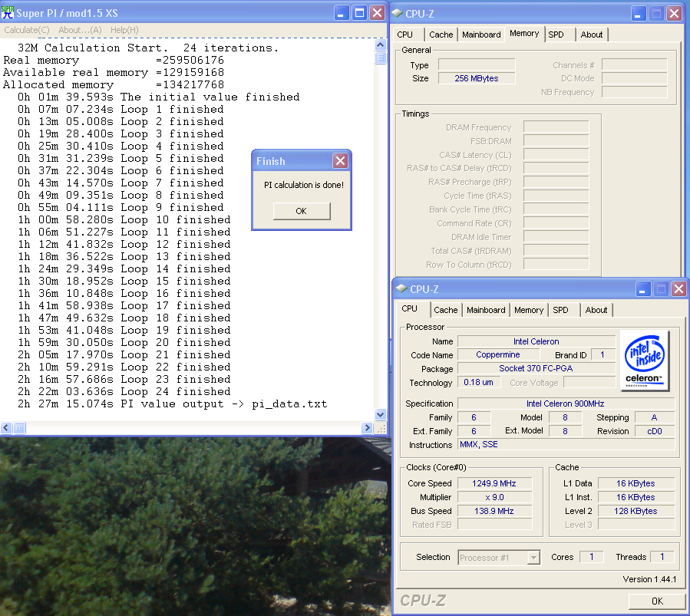Click the Revision value cD0
Viewport: 690px width, 616px height.
pyautogui.click(x=655, y=431)
